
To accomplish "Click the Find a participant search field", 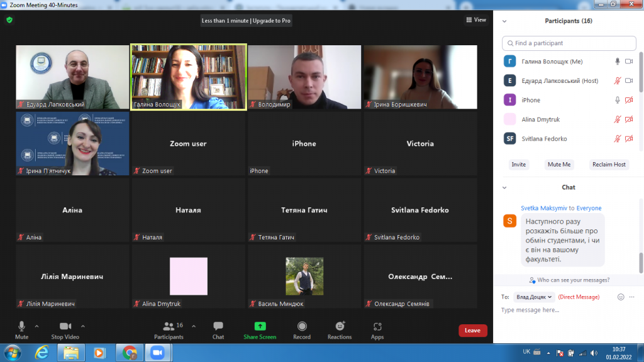I will pyautogui.click(x=569, y=43).
